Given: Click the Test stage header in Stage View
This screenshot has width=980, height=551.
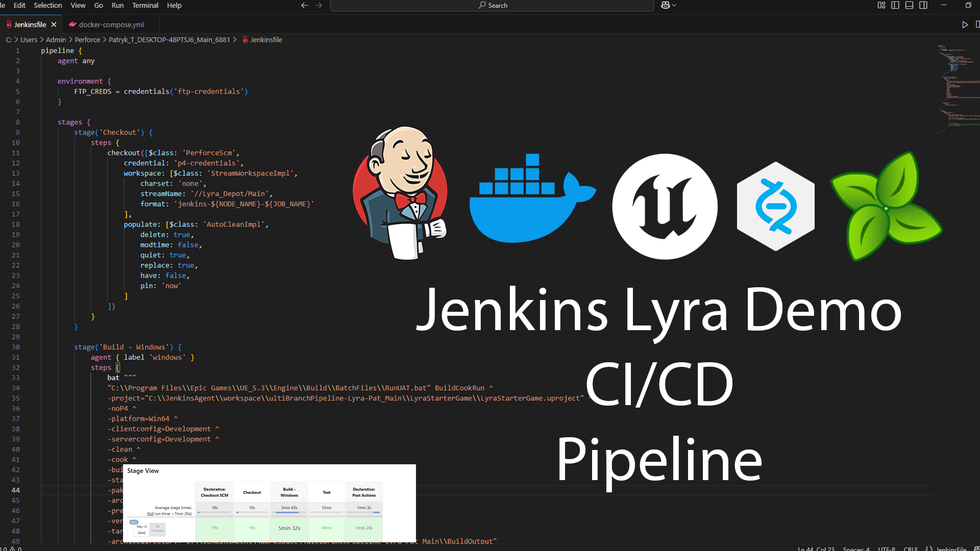Looking at the screenshot, I should pos(327,492).
